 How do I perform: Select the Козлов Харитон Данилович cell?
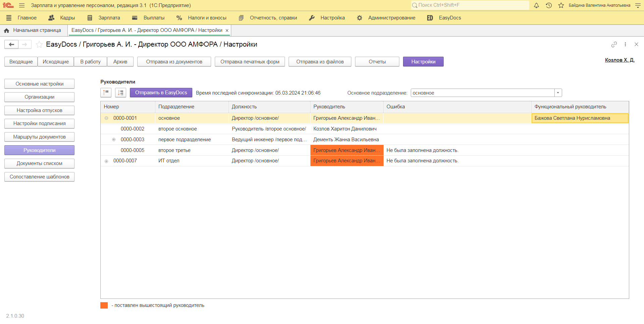pyautogui.click(x=347, y=129)
